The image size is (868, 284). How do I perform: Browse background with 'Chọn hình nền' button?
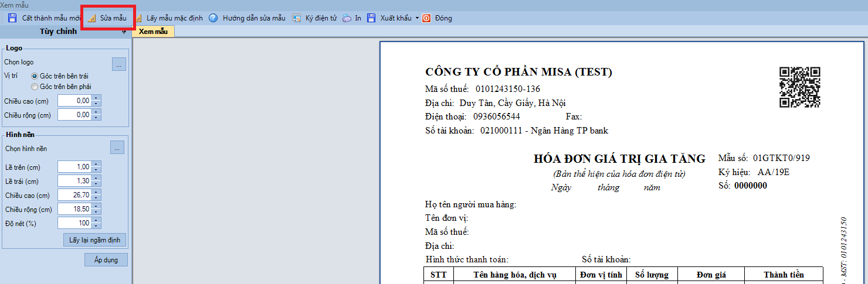click(117, 148)
